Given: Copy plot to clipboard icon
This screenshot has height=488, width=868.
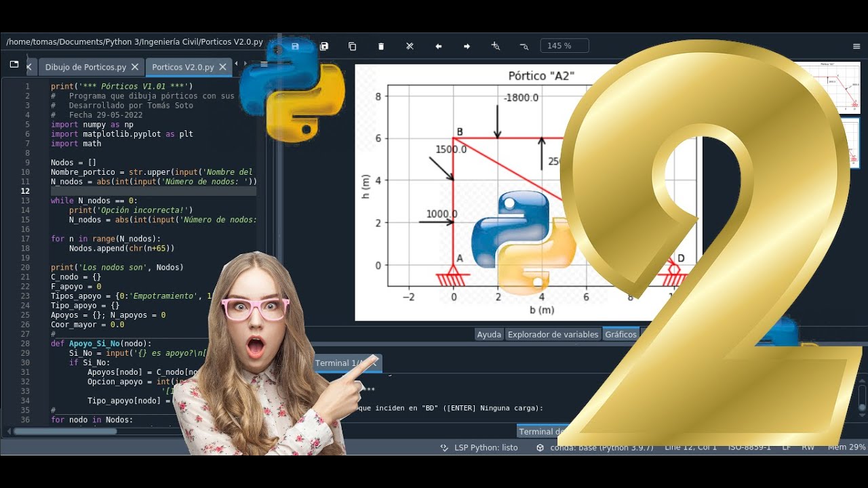Looking at the screenshot, I should tap(353, 46).
